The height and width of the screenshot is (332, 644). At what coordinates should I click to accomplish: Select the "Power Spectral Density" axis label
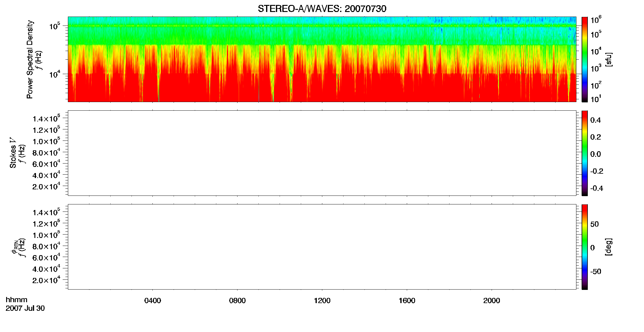point(30,59)
